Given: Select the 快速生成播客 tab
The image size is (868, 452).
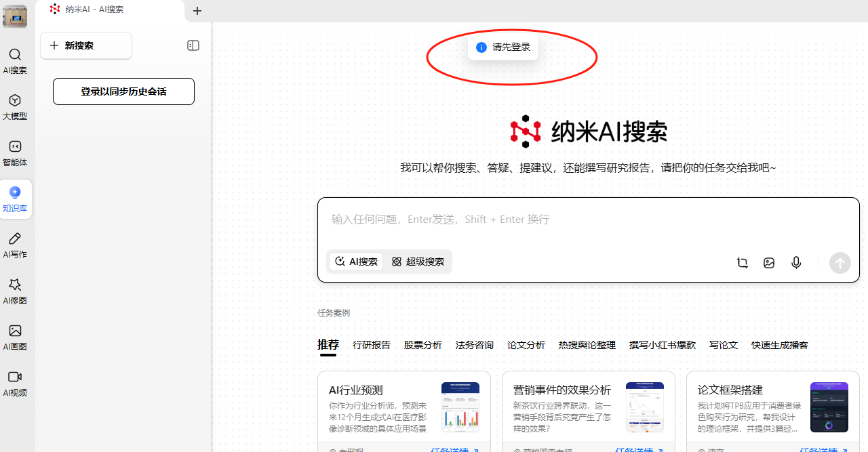Looking at the screenshot, I should click(780, 345).
